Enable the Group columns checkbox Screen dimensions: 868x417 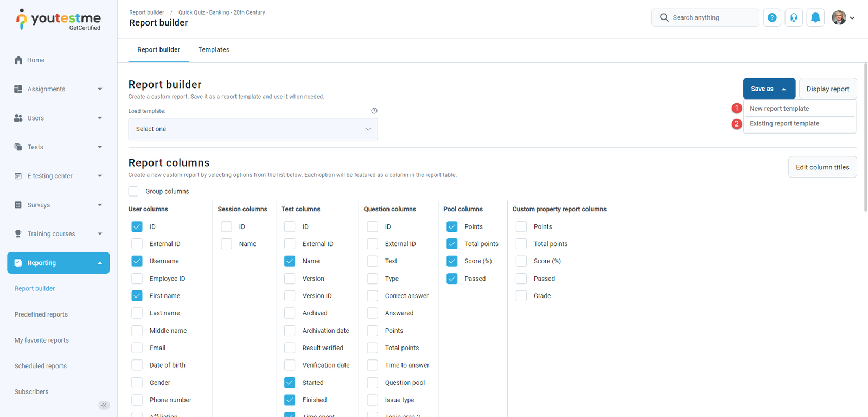pos(133,192)
